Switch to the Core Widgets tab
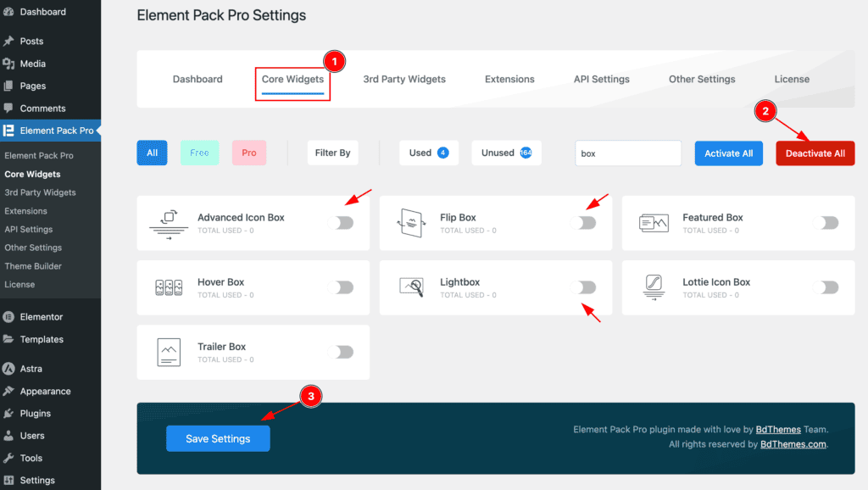The height and width of the screenshot is (490, 868). pos(292,79)
